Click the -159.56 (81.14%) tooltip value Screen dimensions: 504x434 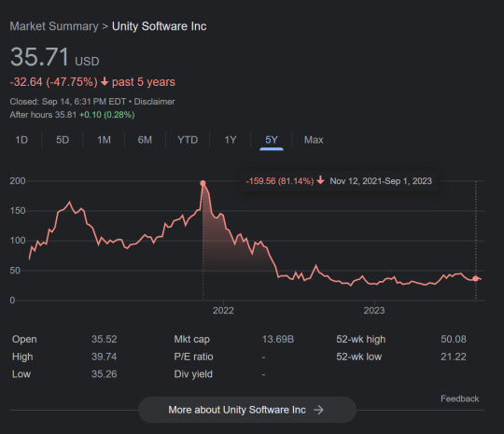click(280, 181)
